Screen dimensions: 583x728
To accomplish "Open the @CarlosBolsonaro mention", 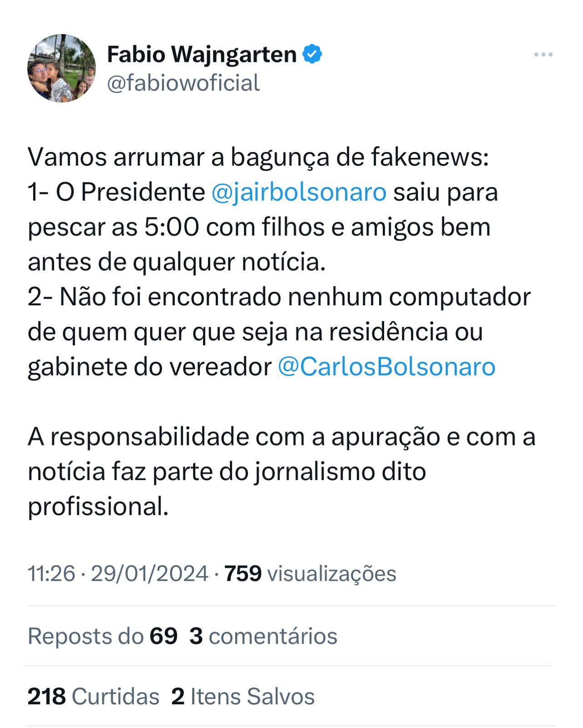I will (x=386, y=367).
